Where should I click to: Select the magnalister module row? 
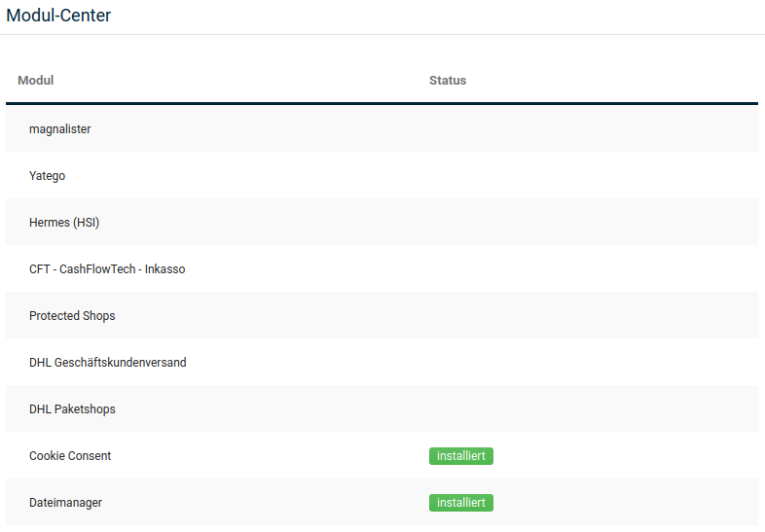coord(60,129)
